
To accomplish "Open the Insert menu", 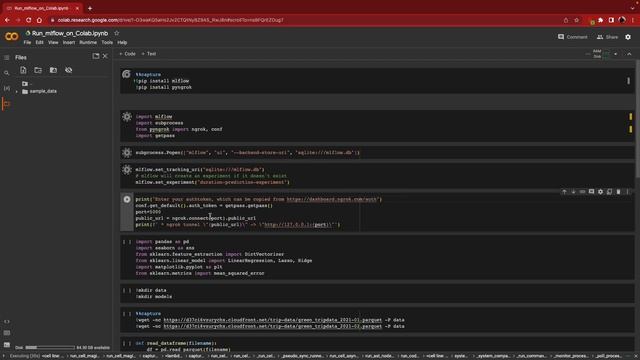I will 69,42.
